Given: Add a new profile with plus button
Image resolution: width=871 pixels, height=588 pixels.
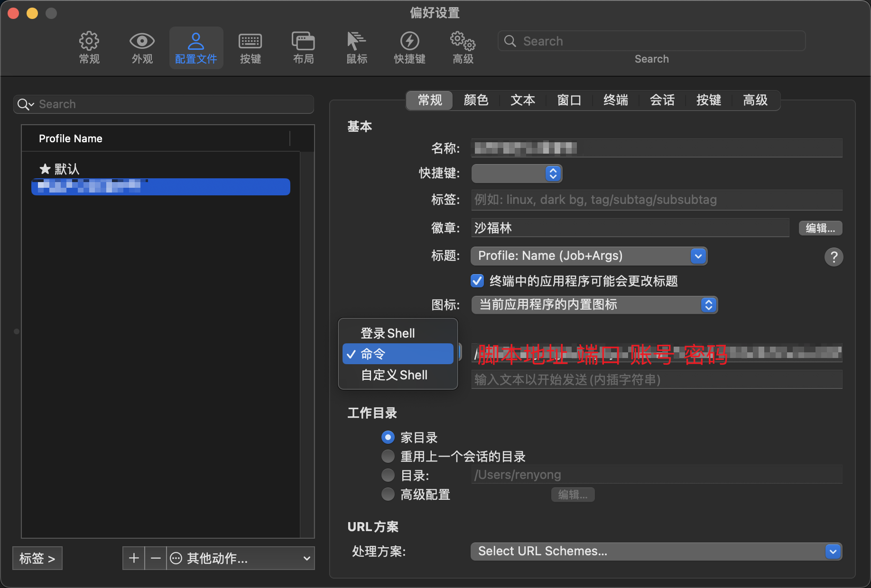Looking at the screenshot, I should (134, 558).
